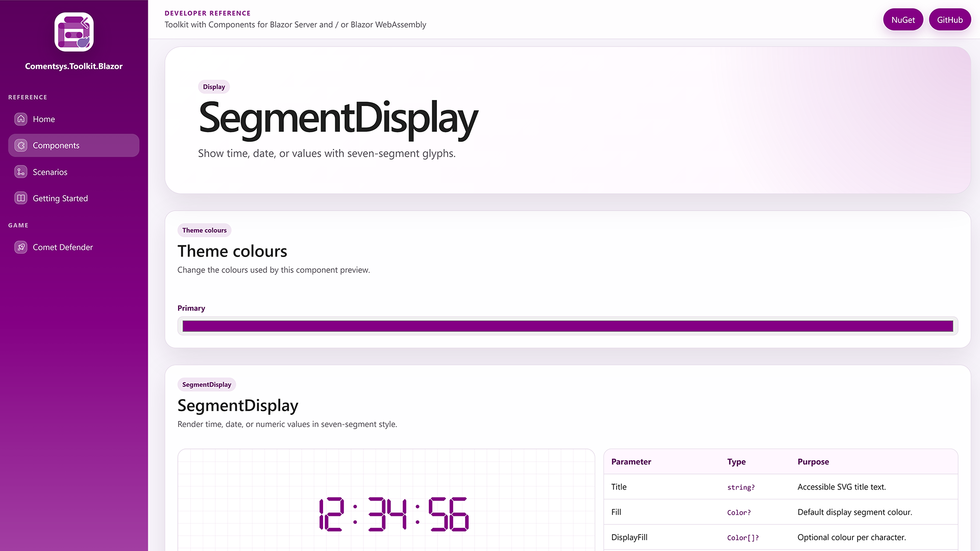Click the large SegmentDisplay page heading

click(x=338, y=119)
